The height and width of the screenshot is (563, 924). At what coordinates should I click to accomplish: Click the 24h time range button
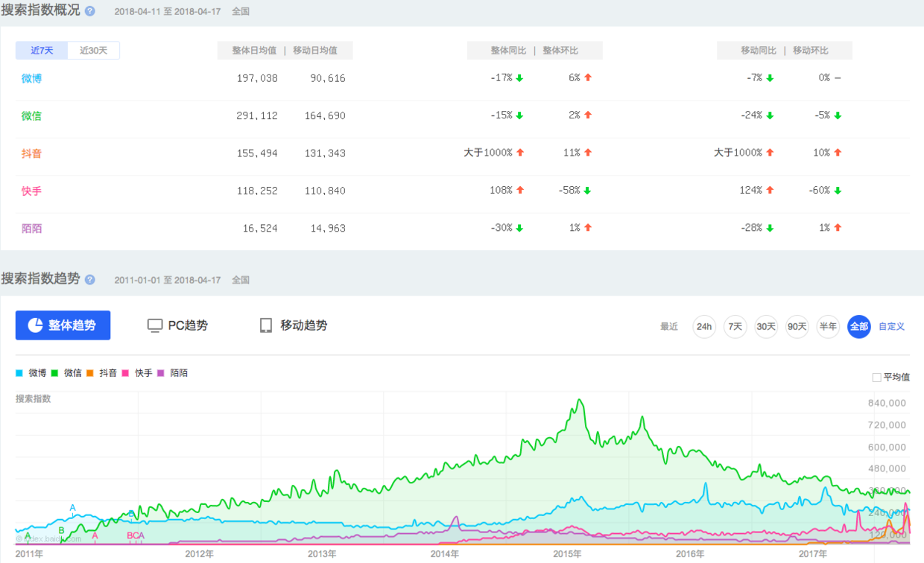tap(703, 326)
